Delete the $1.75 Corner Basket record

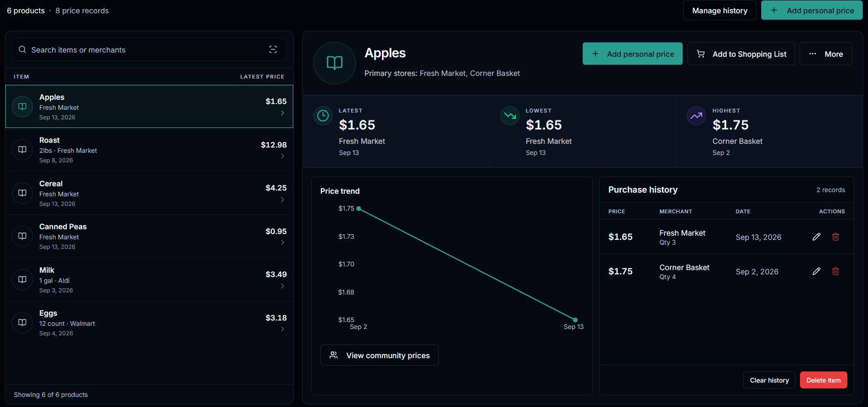point(836,271)
